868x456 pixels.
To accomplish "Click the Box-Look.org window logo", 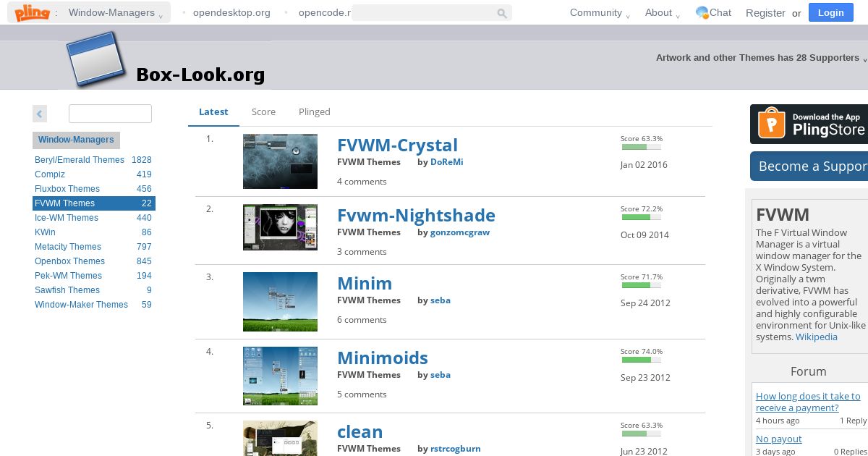I will 95,59.
